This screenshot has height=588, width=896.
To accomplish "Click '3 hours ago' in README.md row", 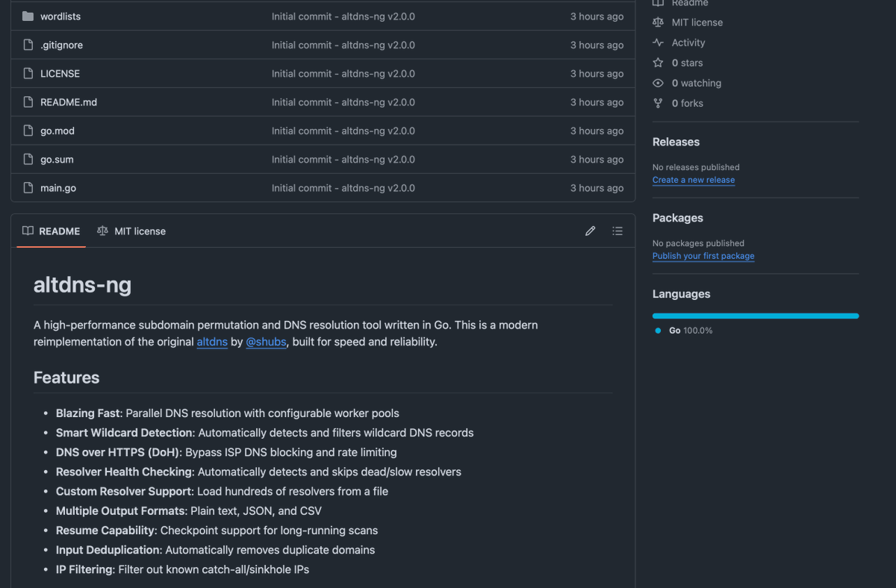I will [x=597, y=102].
